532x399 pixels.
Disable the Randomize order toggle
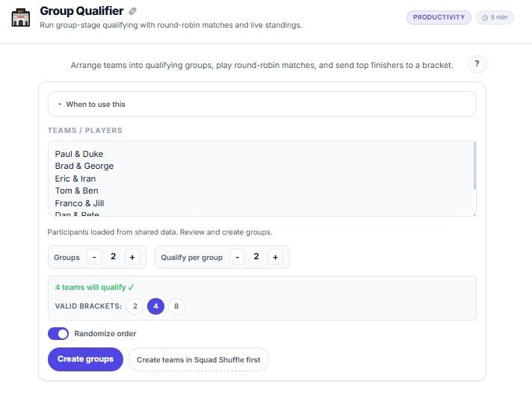click(x=58, y=333)
